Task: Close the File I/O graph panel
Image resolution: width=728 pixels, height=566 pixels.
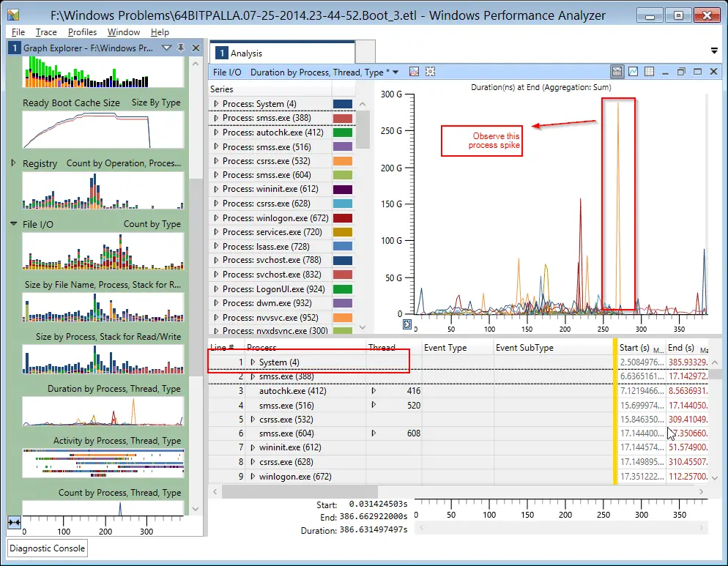Action: 713,72
